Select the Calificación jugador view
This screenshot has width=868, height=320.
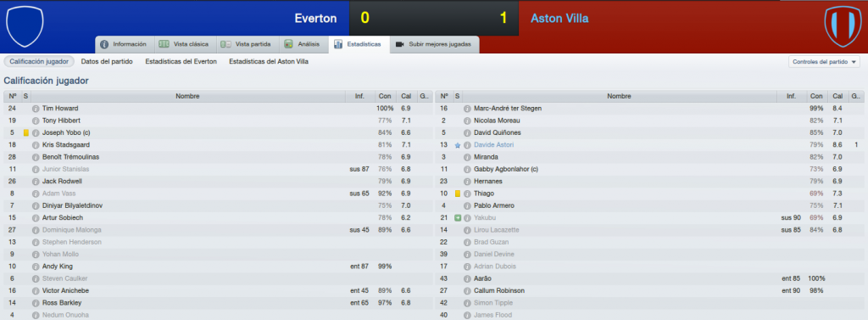(39, 62)
